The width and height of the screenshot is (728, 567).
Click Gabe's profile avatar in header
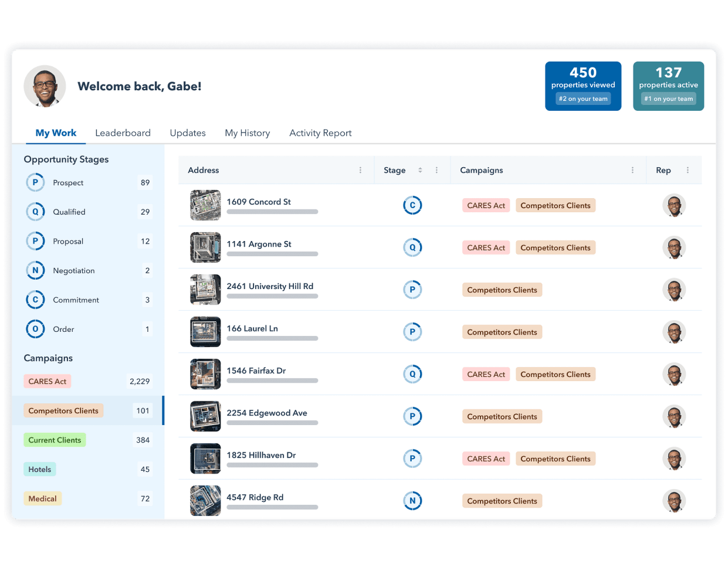click(45, 86)
